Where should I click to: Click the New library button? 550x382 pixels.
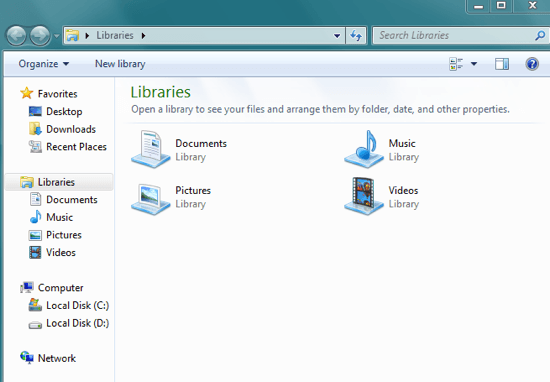(x=120, y=64)
